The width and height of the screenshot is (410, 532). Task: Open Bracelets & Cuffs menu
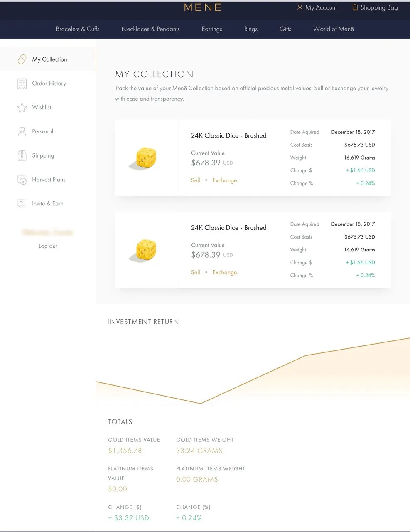coord(78,29)
